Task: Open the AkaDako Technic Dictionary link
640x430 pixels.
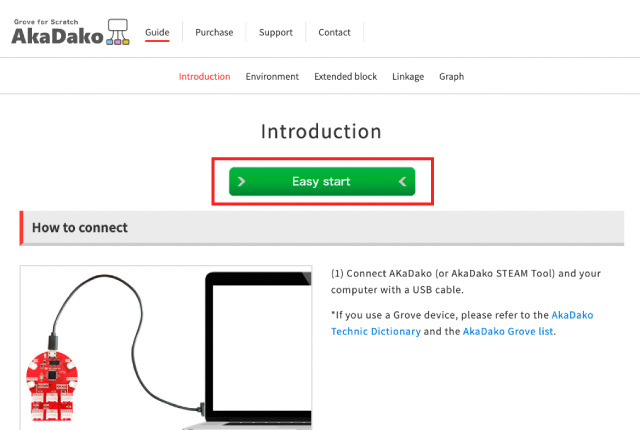Action: tap(462, 323)
